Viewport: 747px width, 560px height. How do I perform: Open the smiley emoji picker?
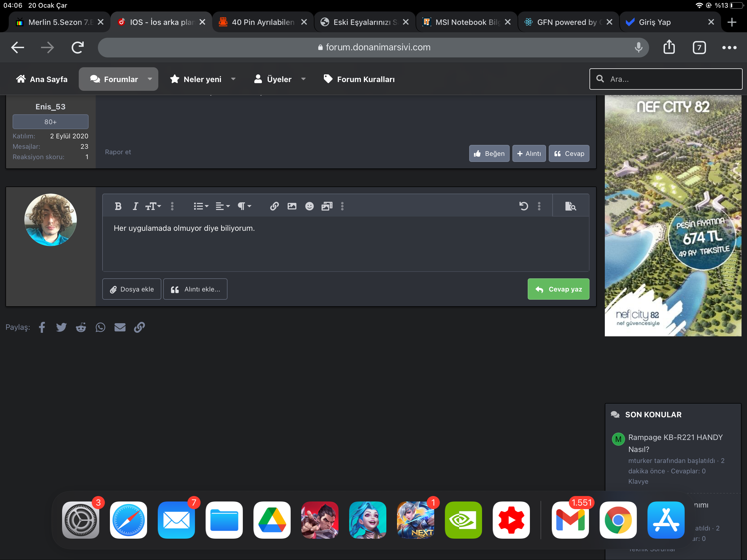(x=309, y=206)
